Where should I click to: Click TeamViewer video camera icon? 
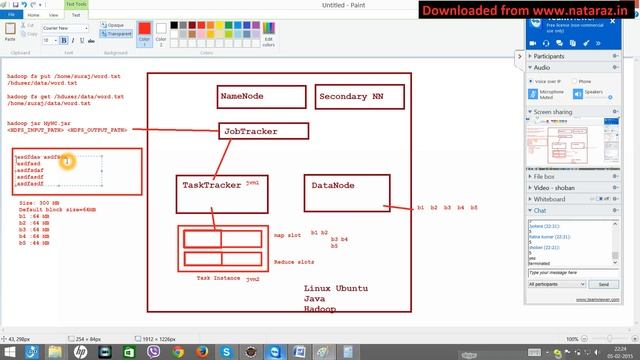[533, 43]
